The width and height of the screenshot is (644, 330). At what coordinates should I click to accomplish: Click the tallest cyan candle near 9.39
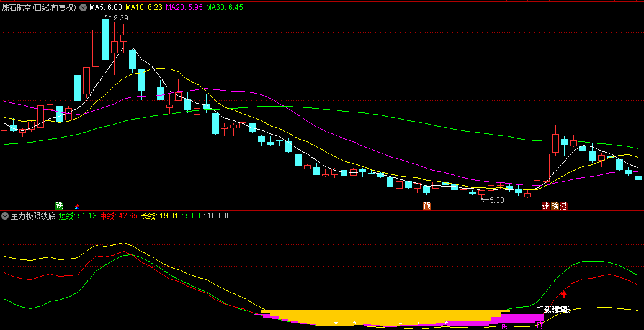[105, 39]
